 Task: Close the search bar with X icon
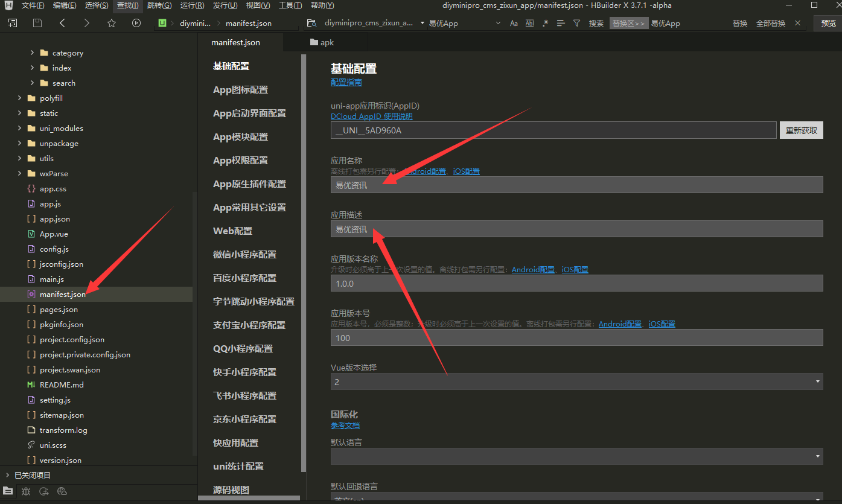pos(798,23)
